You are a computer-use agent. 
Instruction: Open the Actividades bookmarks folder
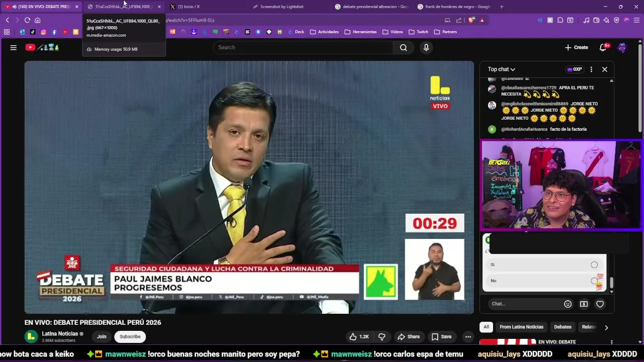point(325,32)
